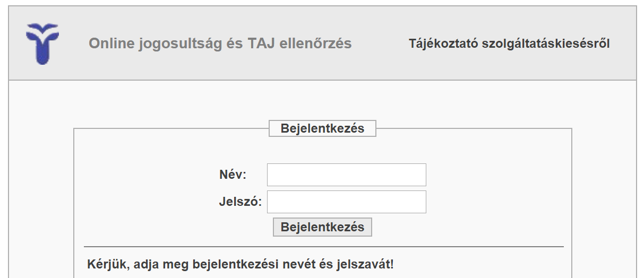Click the Név: field label

(x=233, y=175)
